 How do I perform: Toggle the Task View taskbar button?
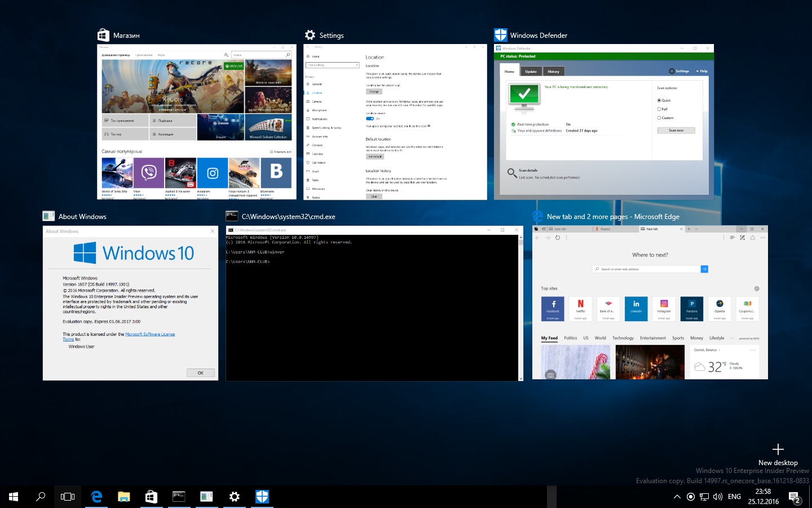click(x=68, y=497)
